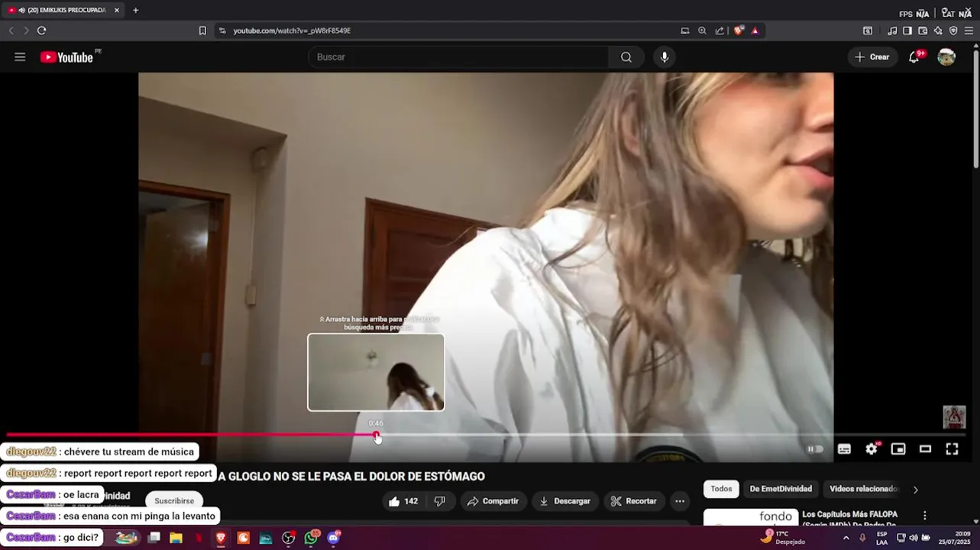Open options for Los Capítulos Más FALOPA

pyautogui.click(x=924, y=516)
